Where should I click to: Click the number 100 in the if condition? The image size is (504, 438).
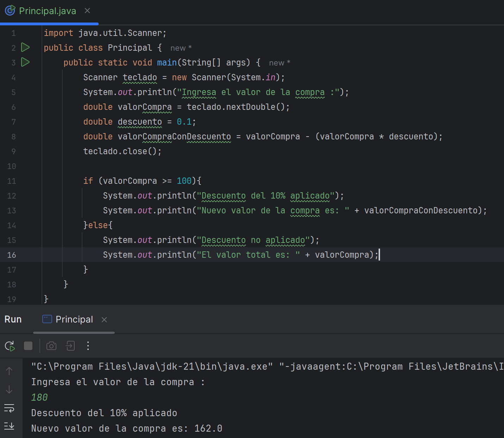tap(184, 181)
